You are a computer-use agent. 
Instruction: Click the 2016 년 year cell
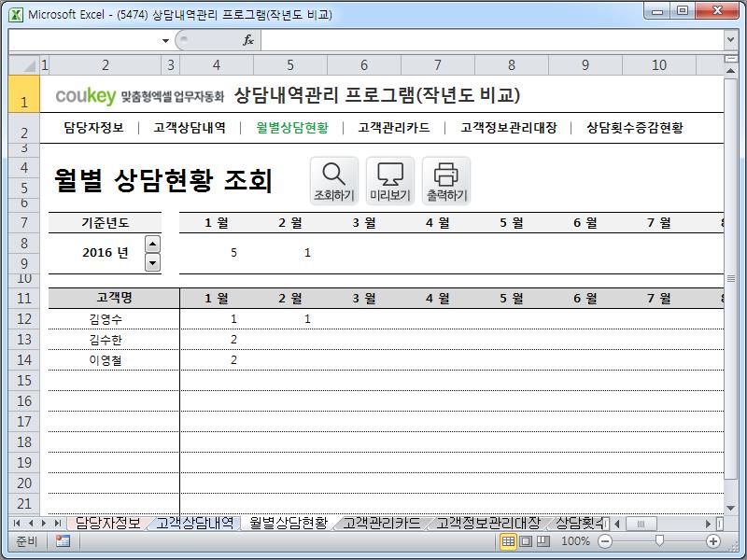click(106, 252)
